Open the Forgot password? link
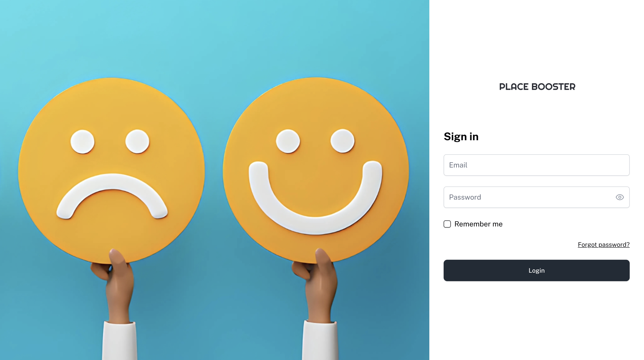 click(604, 245)
